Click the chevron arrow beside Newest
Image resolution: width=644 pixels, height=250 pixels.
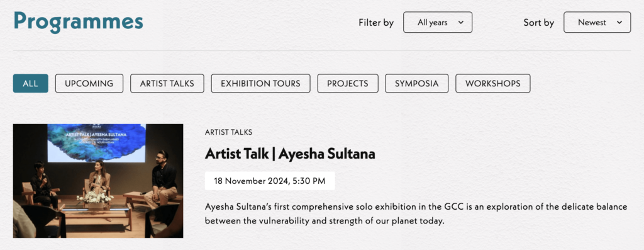coord(619,23)
